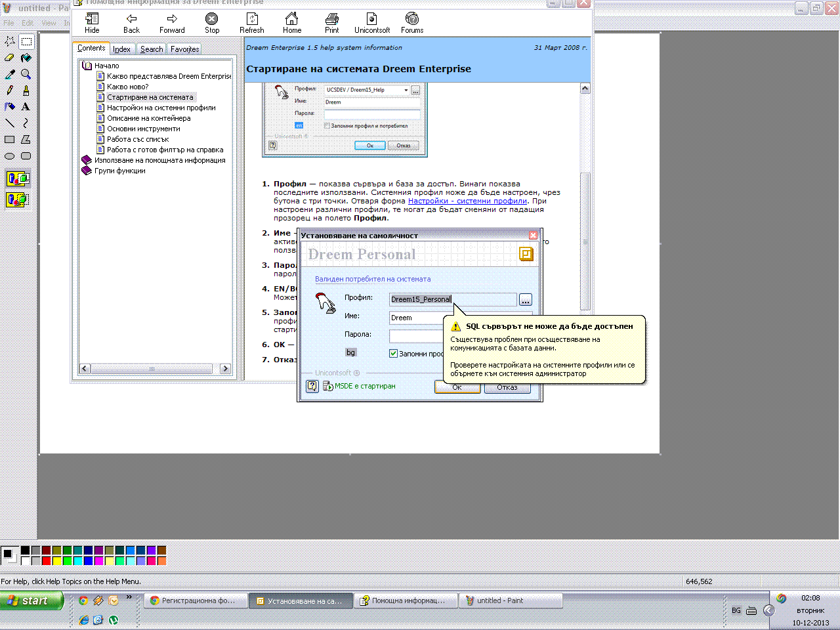Open Unicontsoft in the help toolbar
This screenshot has height=630, width=840.
click(x=372, y=23)
